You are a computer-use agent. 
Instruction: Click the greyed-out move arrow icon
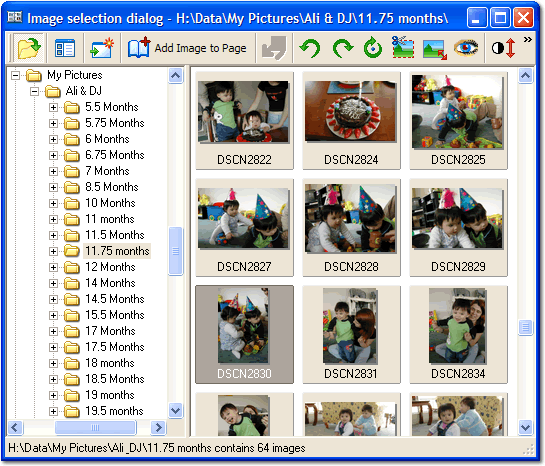pos(274,48)
